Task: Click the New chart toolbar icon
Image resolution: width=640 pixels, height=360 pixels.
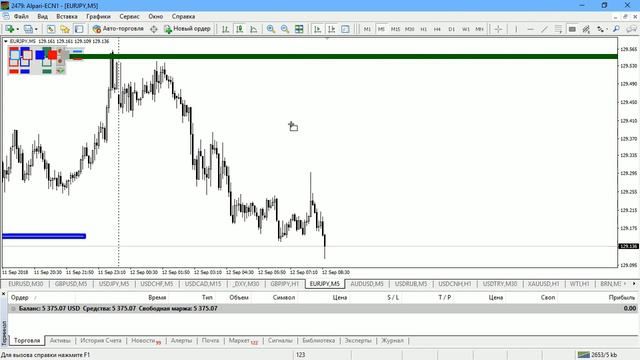Action: [x=9, y=29]
